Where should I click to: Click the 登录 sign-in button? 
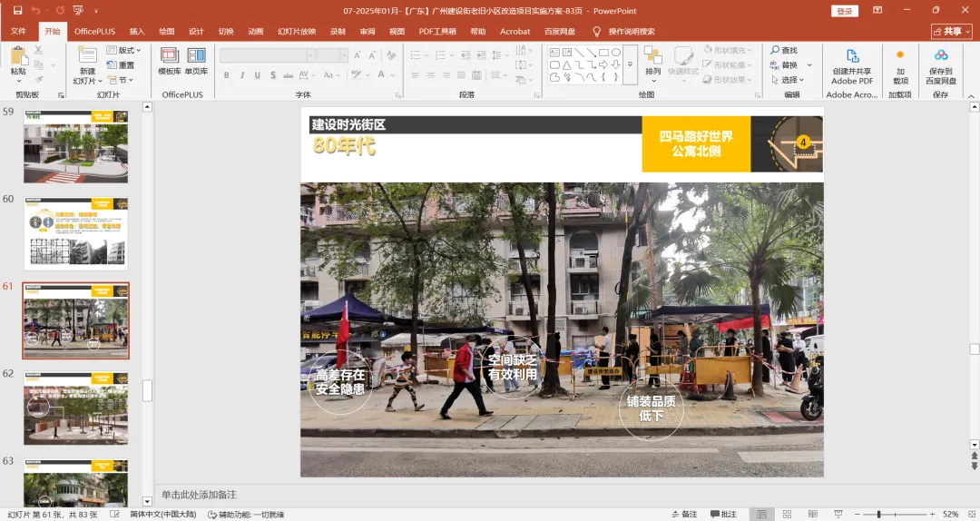(845, 11)
